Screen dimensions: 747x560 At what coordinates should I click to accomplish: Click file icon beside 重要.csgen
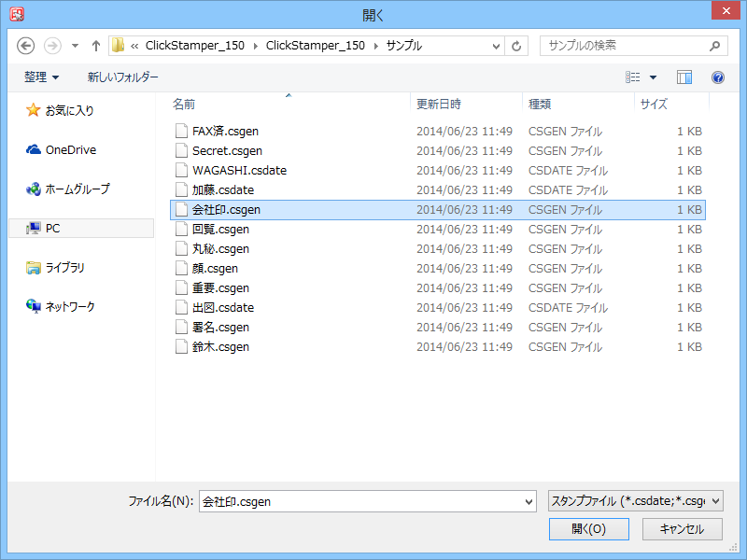(x=181, y=288)
